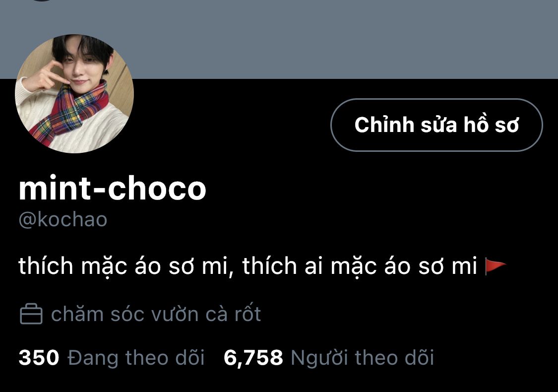Viewport: 558px width, 392px height.
Task: Tap the word hồ sơ on edit button
Action: [491, 125]
